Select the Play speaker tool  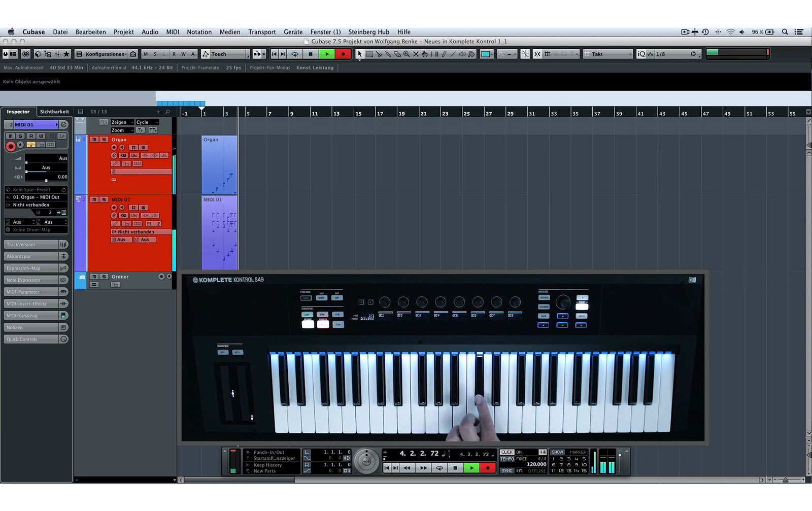click(462, 54)
